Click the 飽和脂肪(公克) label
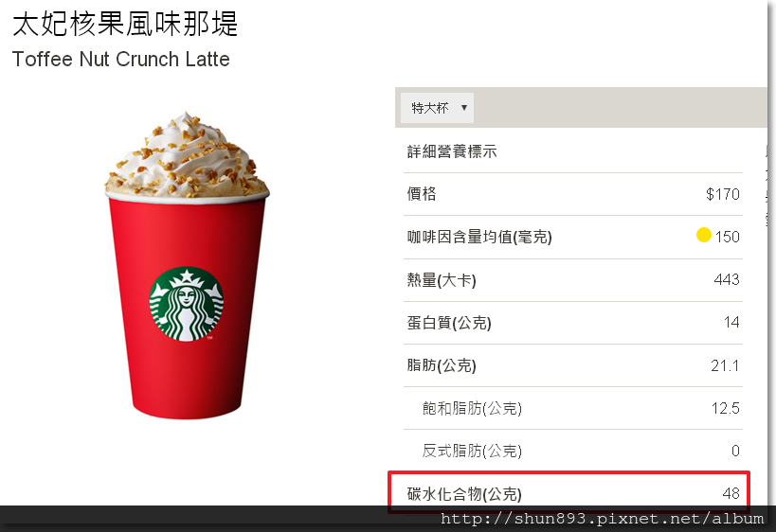Screen dimensions: 776x532 click(472, 408)
